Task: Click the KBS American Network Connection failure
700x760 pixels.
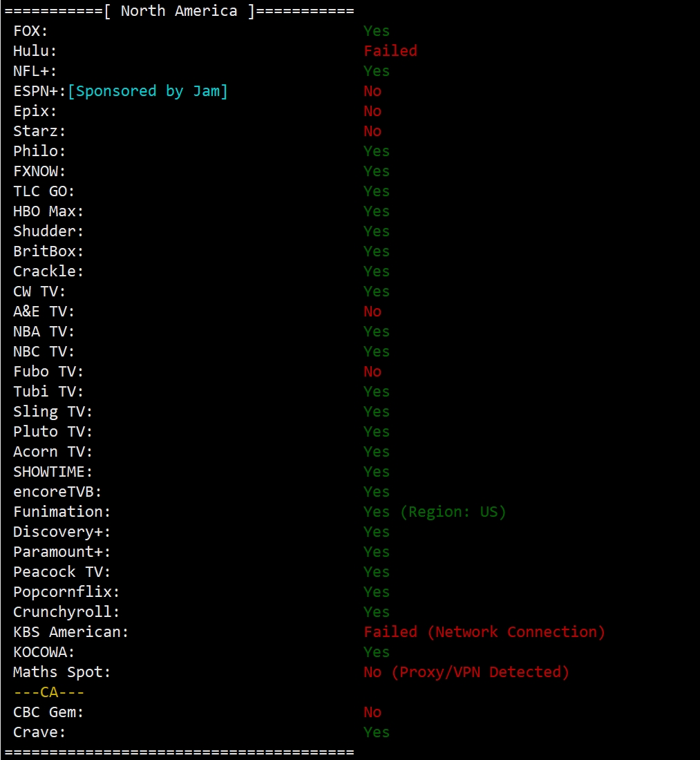Action: coord(484,632)
